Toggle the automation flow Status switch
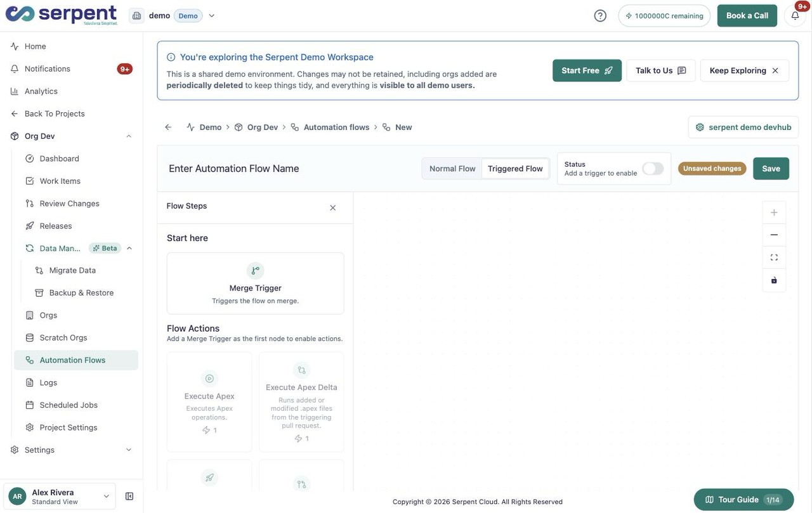The width and height of the screenshot is (812, 513). click(x=653, y=169)
